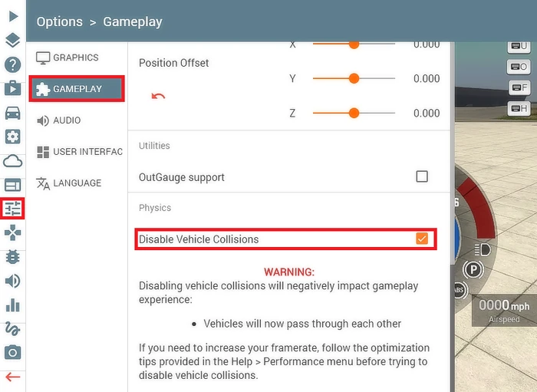
Task: Open the layers icon in the sidebar
Action: click(13, 41)
